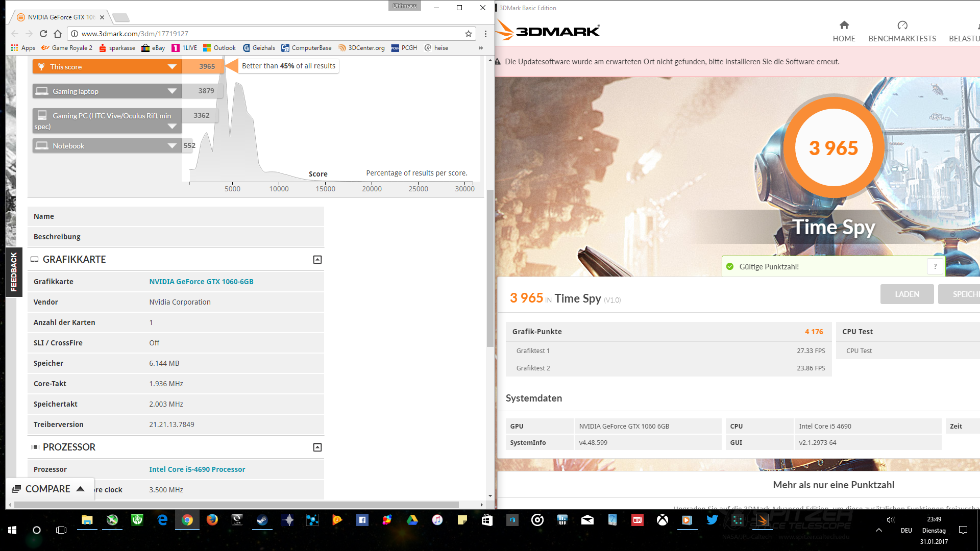Click the LADEN button
This screenshot has width=980, height=551.
[x=906, y=294]
